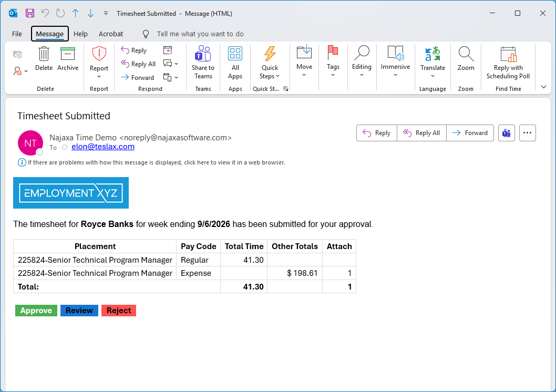556x392 pixels.
Task: Open the Report shield button
Action: point(99,63)
